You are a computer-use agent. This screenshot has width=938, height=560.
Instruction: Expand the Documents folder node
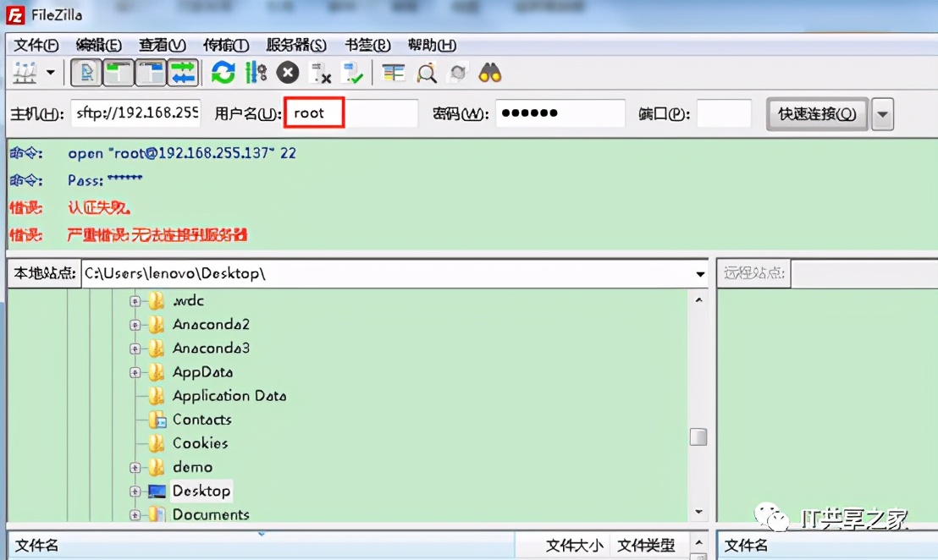click(135, 514)
